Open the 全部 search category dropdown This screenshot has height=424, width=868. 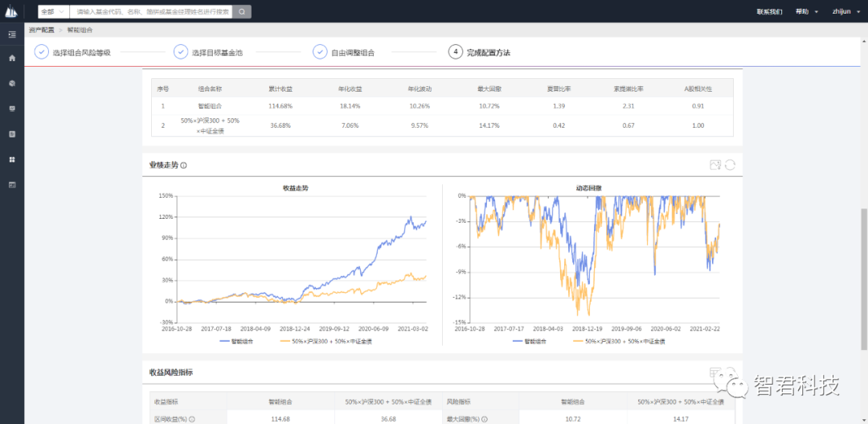click(54, 11)
